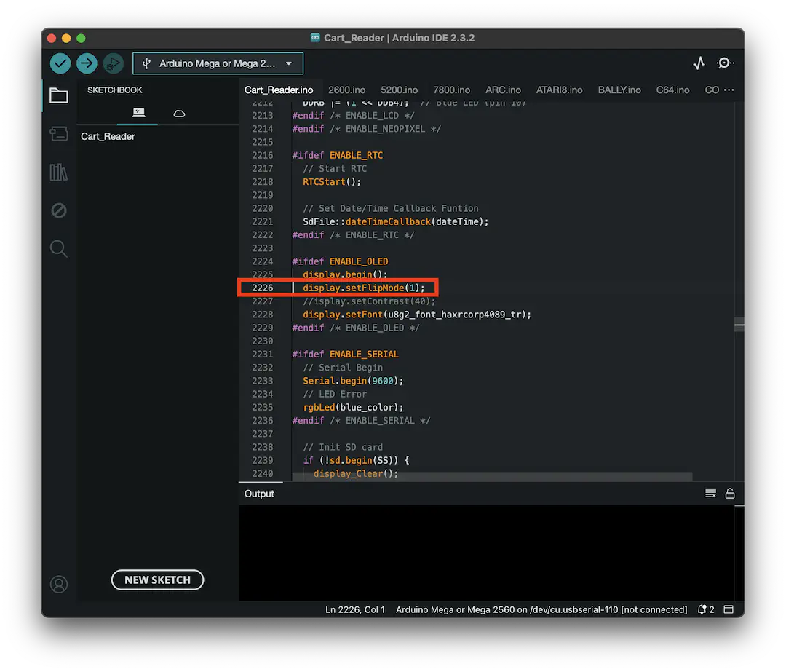Switch to the ATARI8.ino tab
This screenshot has width=786, height=672.
pyautogui.click(x=559, y=90)
